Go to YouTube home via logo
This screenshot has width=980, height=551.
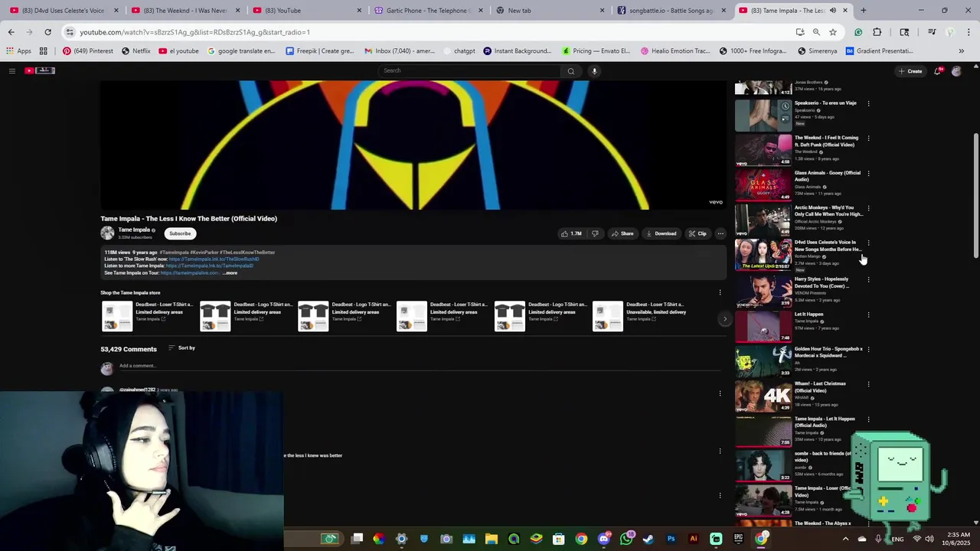(x=40, y=70)
